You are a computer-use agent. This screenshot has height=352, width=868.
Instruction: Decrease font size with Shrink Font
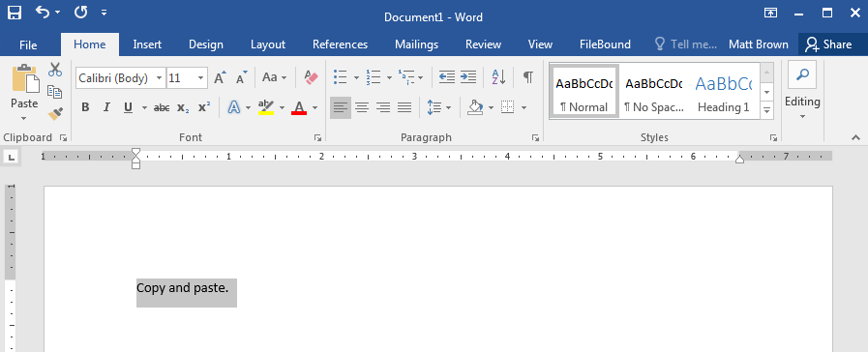pos(242,78)
